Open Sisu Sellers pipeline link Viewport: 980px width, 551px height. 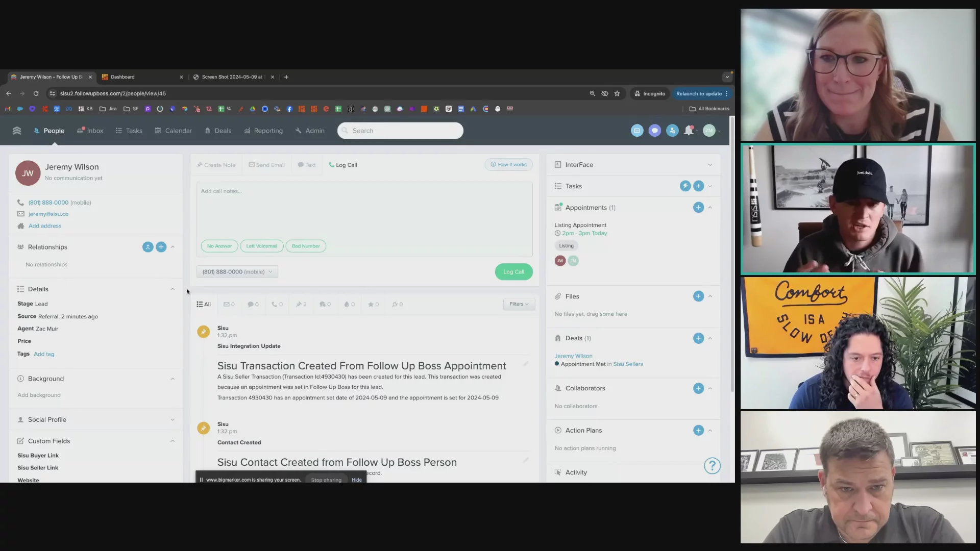click(628, 364)
